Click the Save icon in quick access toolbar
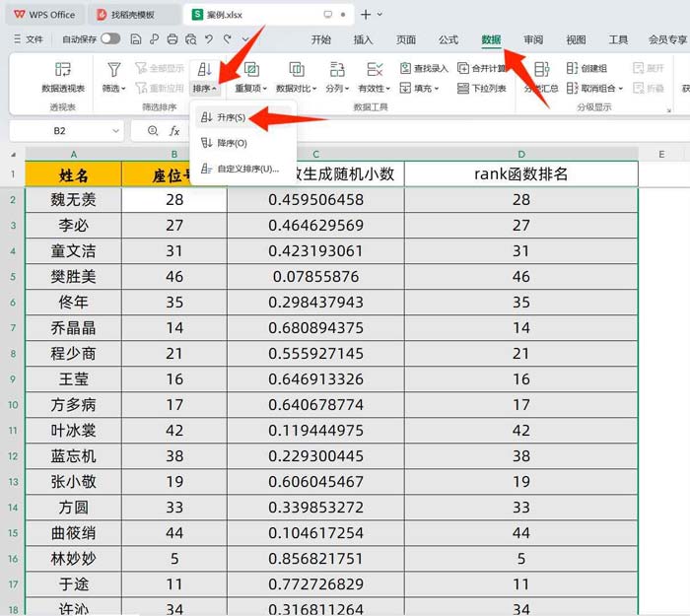The image size is (690, 616). point(136,39)
